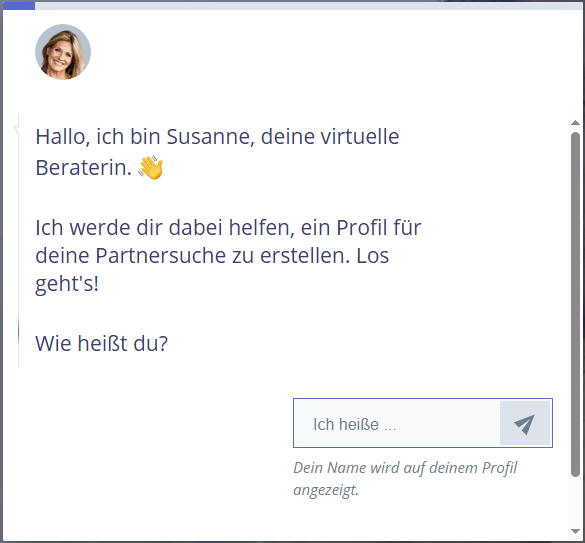
Task: Click the waving hand emoji
Action: [150, 168]
